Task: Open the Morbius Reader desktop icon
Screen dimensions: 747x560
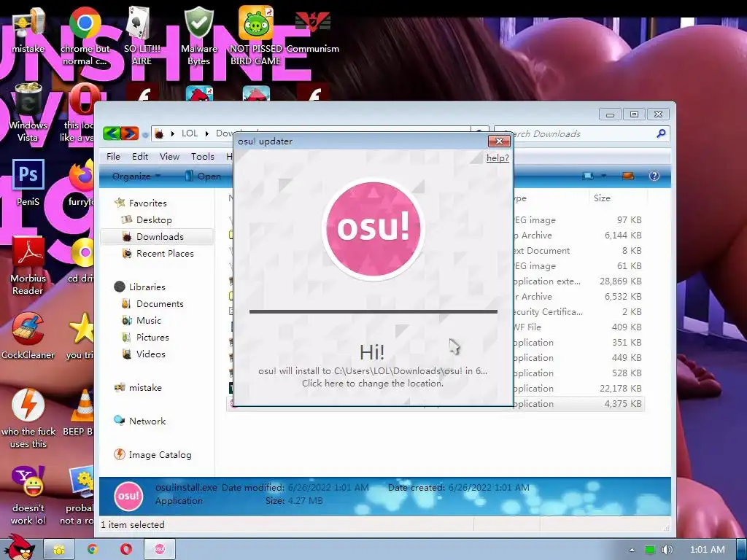Action: (28, 265)
